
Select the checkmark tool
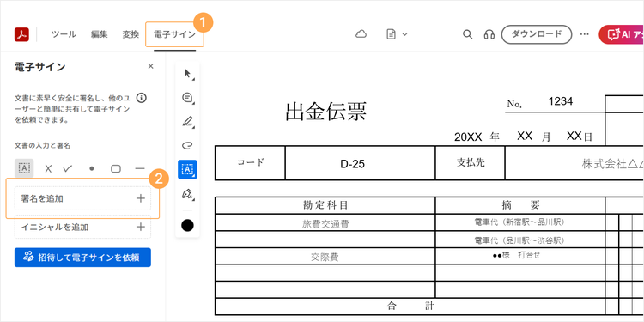point(68,168)
